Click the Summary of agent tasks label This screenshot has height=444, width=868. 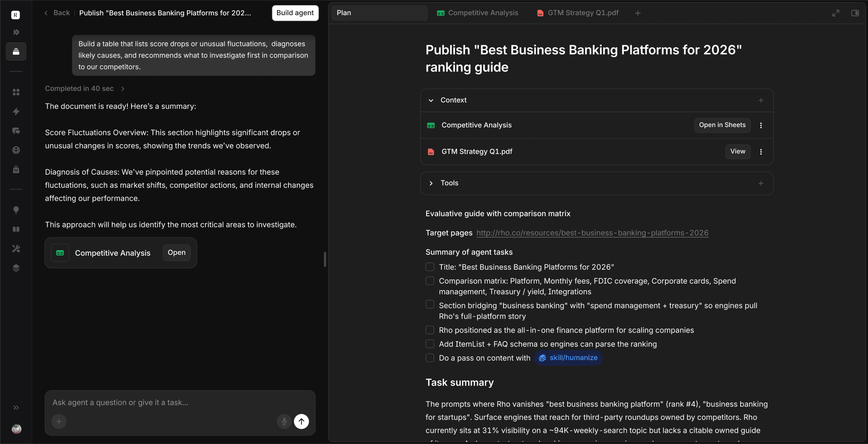click(469, 252)
